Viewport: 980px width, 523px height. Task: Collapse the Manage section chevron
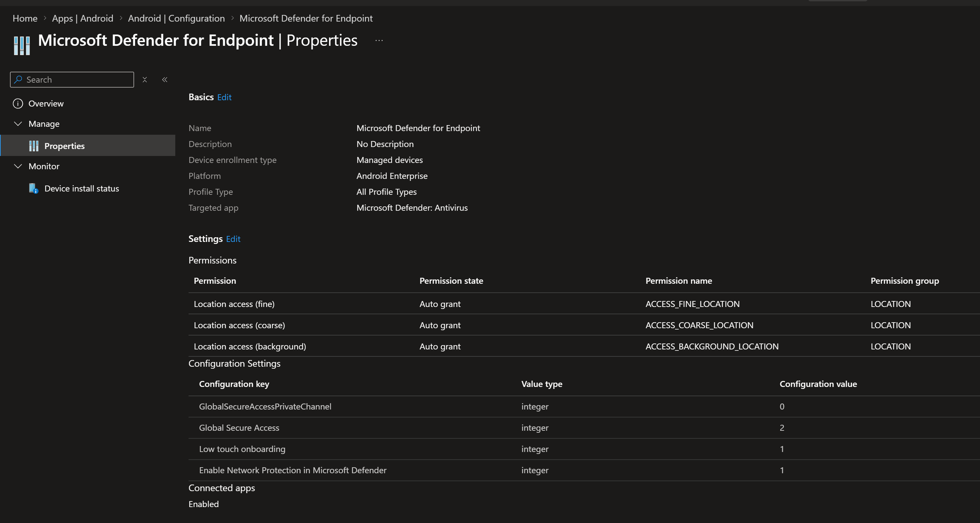(18, 124)
